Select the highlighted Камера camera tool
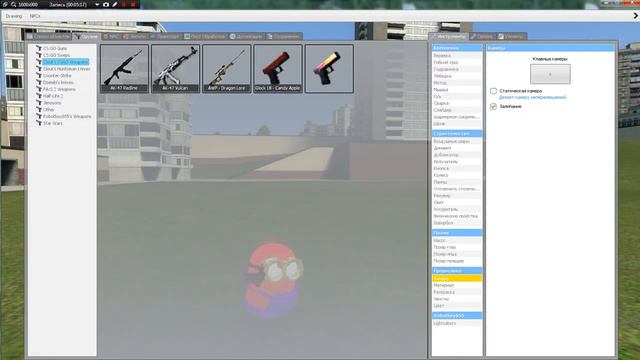The height and width of the screenshot is (360, 640). click(x=457, y=278)
